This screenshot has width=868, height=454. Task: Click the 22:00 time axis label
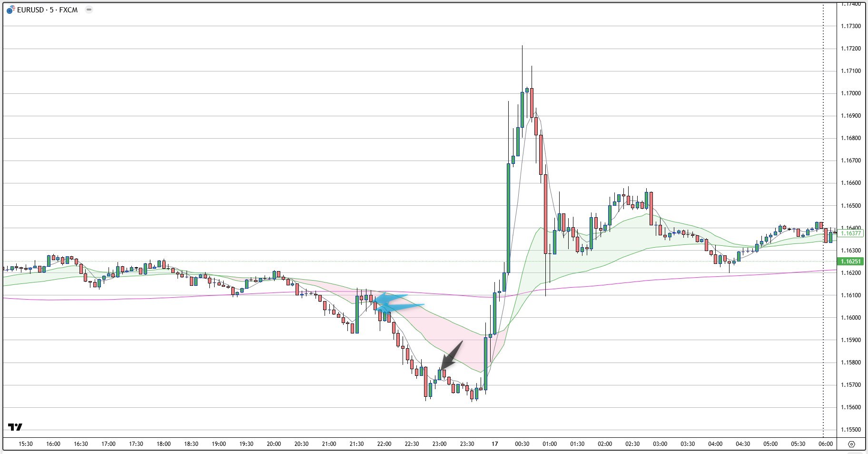tap(385, 444)
